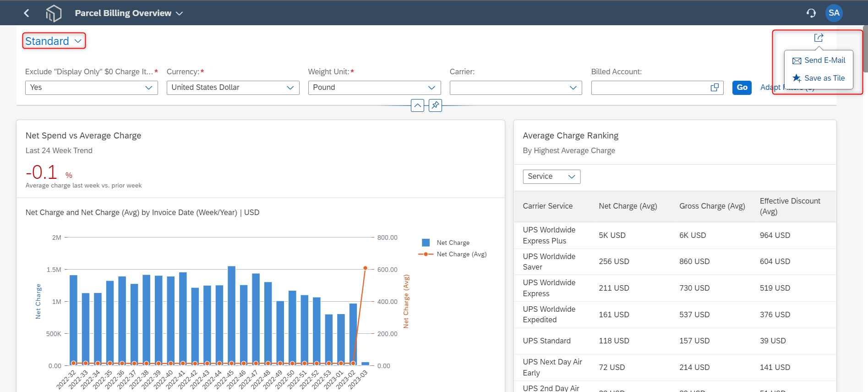
Task: Select Send E-Mail from share menu
Action: 819,60
